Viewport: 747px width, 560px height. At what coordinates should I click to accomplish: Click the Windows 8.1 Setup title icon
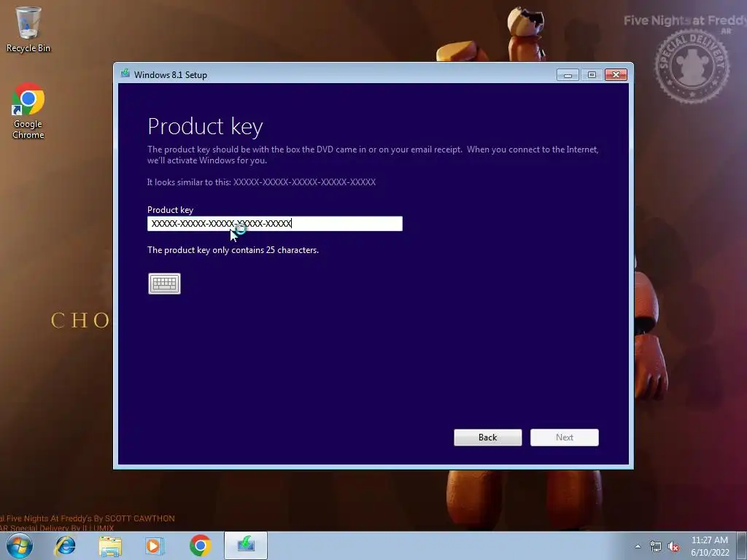[125, 74]
